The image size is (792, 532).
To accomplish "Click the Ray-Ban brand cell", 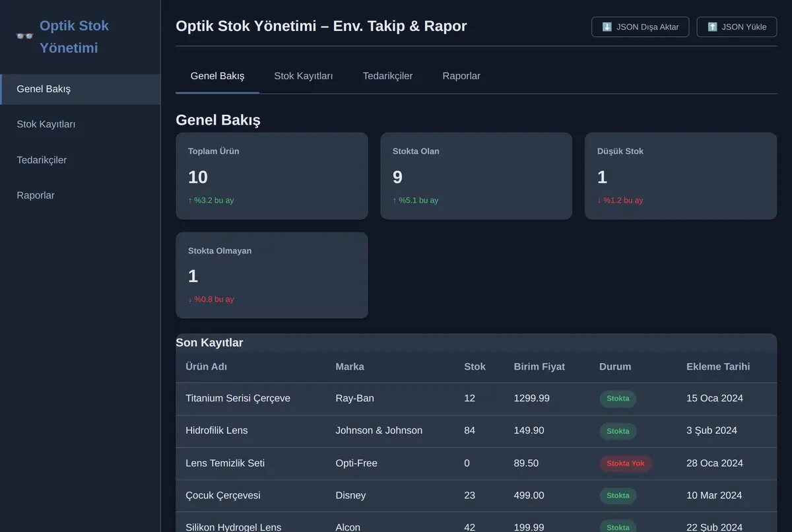I will coord(354,398).
